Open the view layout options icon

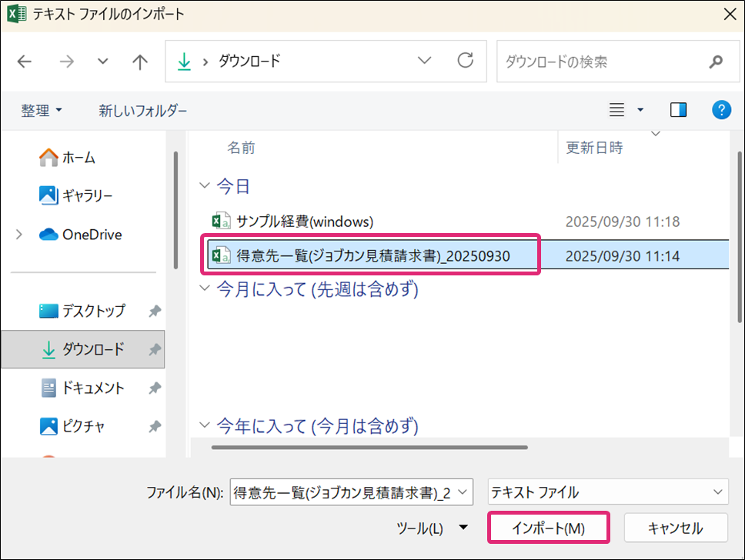(617, 111)
